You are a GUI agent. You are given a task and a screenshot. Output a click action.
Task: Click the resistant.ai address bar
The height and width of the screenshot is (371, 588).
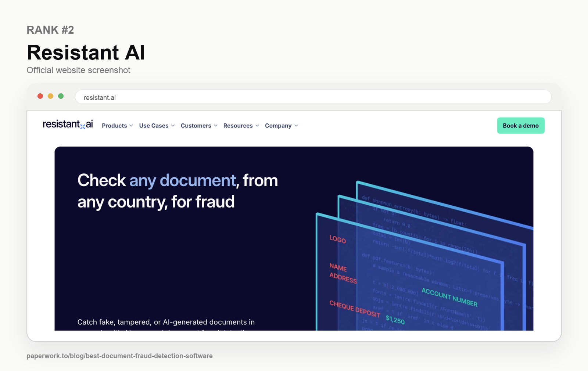(x=313, y=97)
